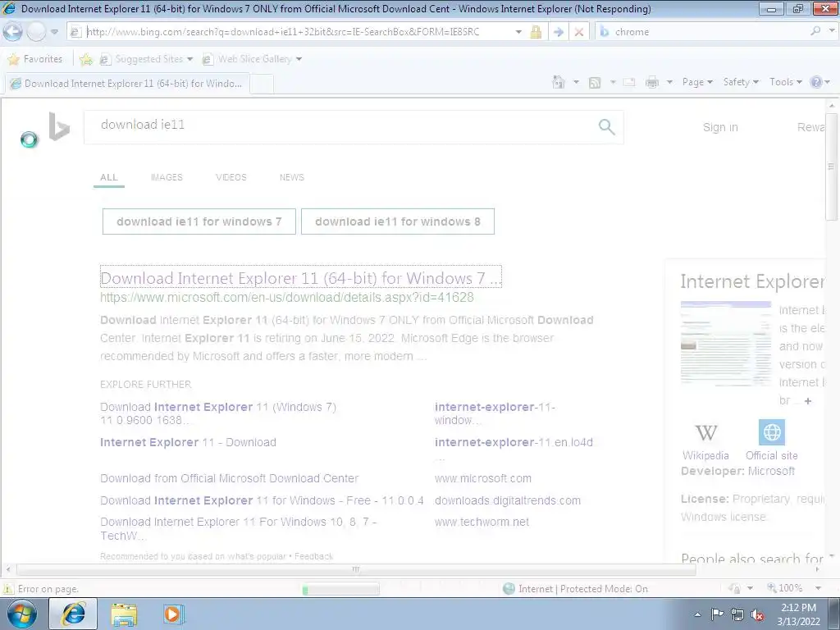Open downloads.digitaltrends.com link
The height and width of the screenshot is (630, 840).
(x=507, y=500)
